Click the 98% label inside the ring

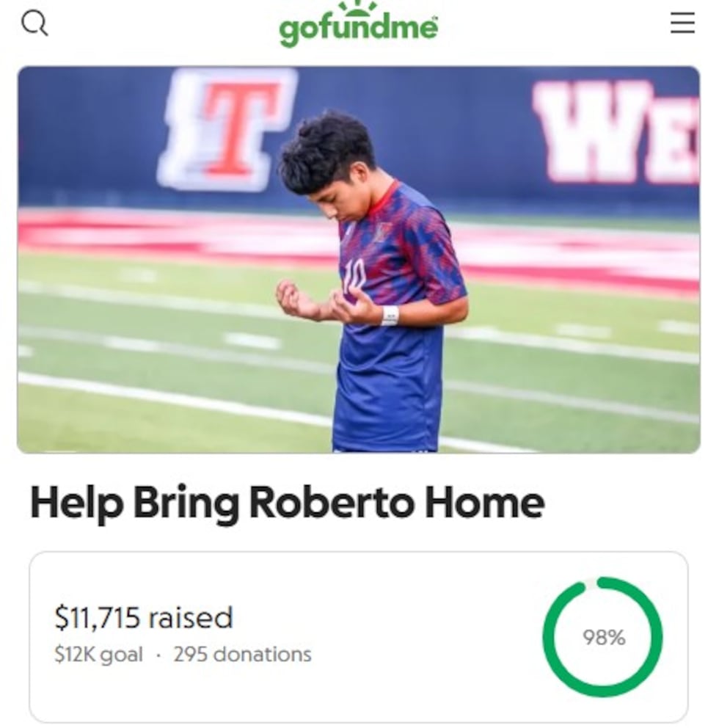click(x=604, y=638)
